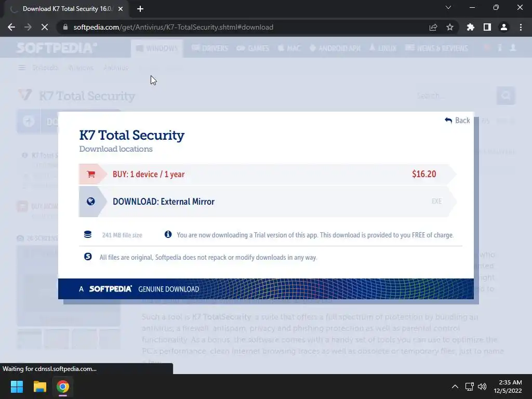
Task: Open the Chrome profile icon
Action: click(504, 27)
